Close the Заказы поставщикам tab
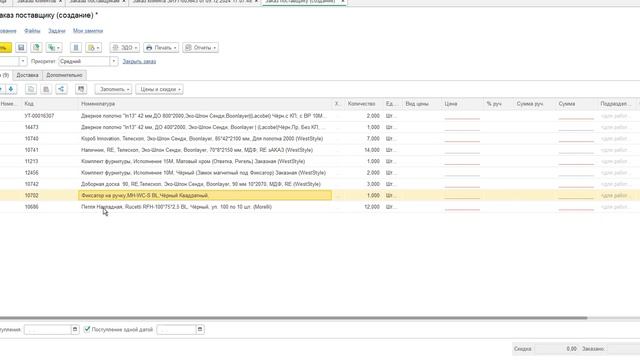The width and height of the screenshot is (640, 360). click(x=124, y=2)
